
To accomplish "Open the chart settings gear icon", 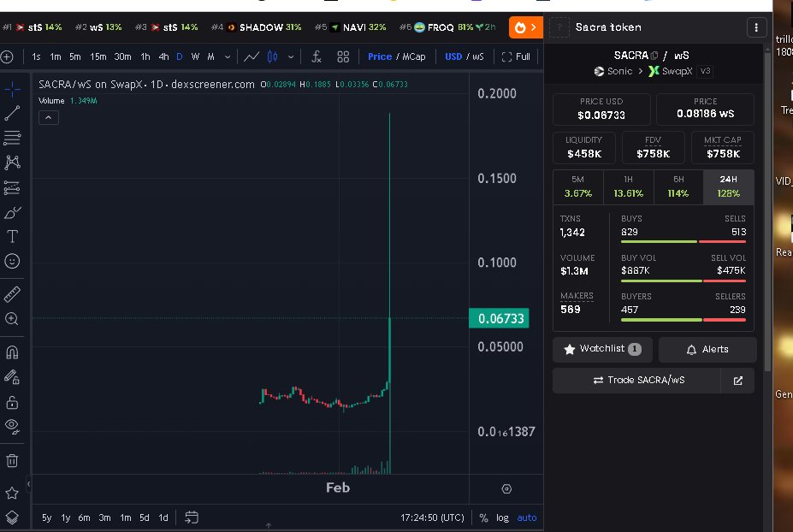I will pos(506,488).
